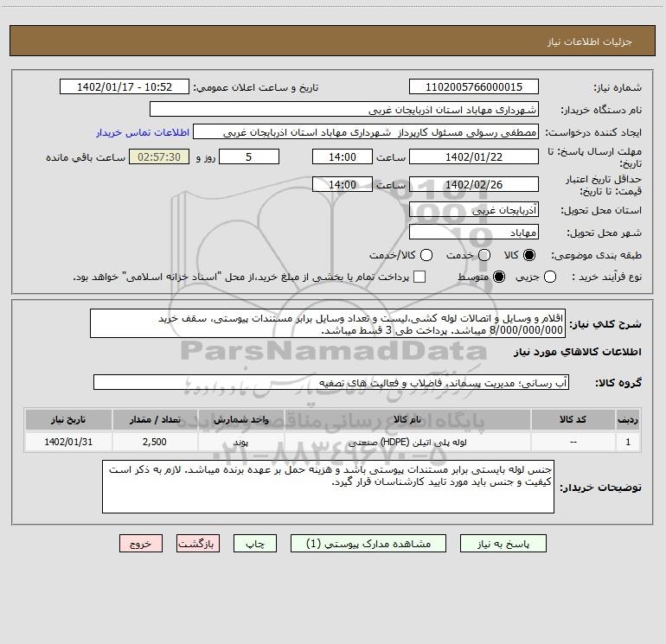The height and width of the screenshot is (644, 666).
Task: Click the واحد شمارش column header
Action: point(240,420)
